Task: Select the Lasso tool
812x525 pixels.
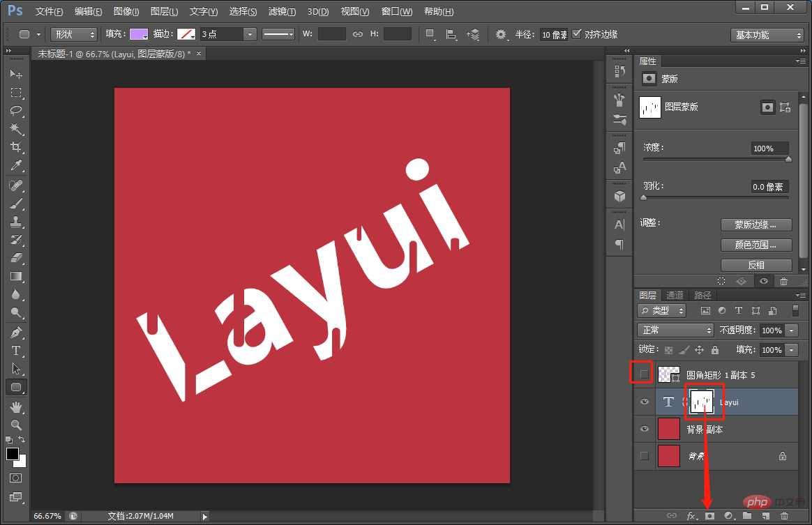Action: pyautogui.click(x=16, y=111)
